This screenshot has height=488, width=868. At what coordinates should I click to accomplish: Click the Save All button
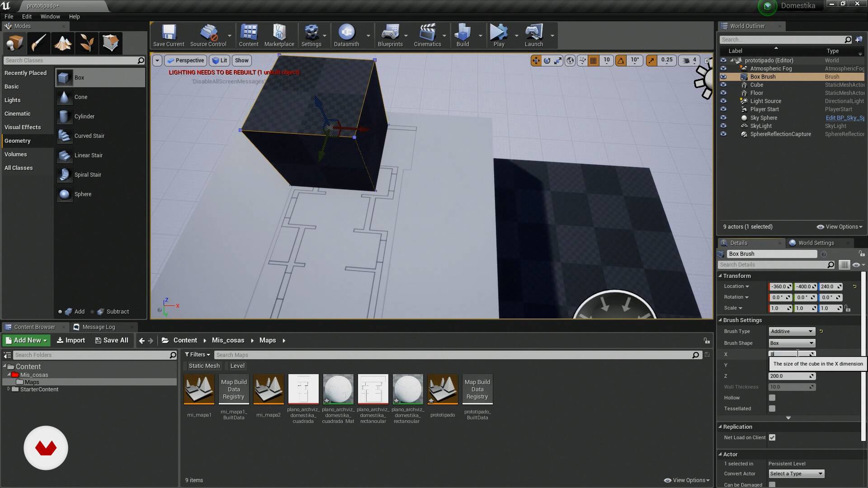111,340
